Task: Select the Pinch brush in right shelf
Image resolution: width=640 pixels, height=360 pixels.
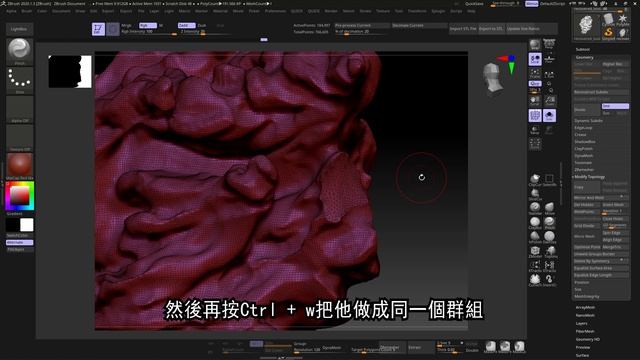Action: click(549, 223)
